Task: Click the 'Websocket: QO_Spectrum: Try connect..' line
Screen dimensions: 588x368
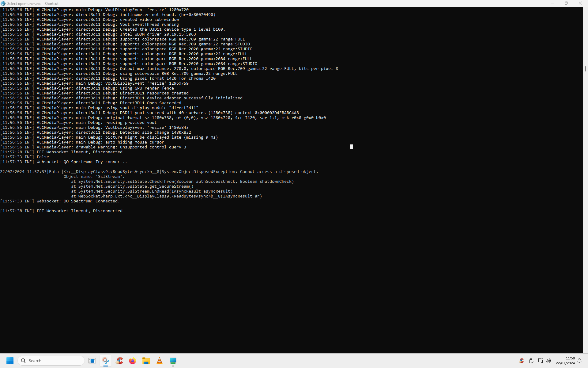Action: point(64,162)
